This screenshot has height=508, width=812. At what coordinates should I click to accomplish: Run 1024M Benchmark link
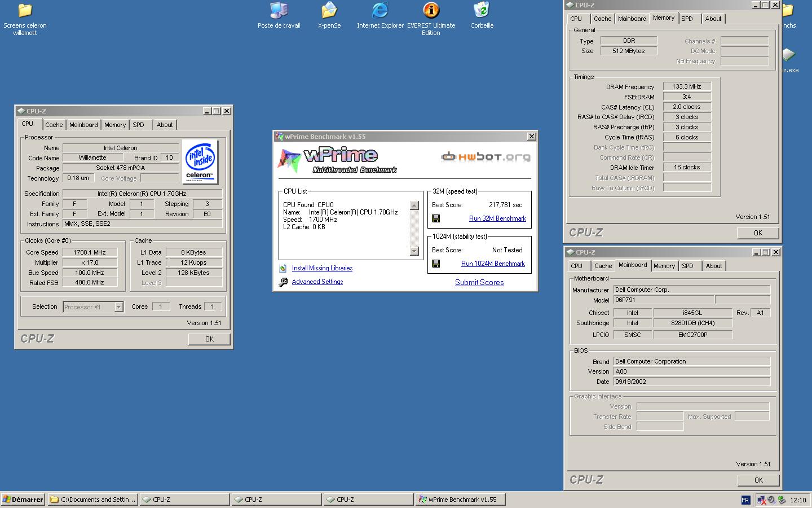[493, 264]
